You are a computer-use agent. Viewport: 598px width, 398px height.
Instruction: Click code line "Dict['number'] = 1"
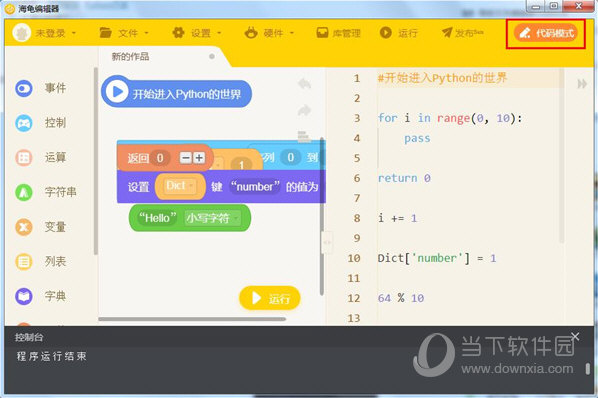click(x=437, y=258)
